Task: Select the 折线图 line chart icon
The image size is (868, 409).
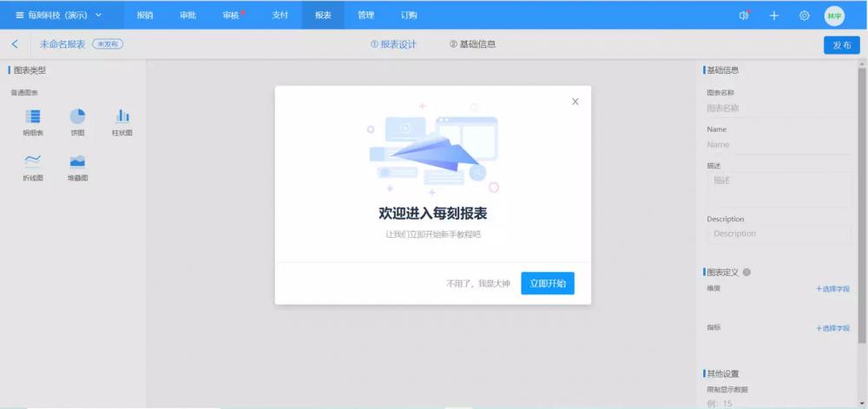Action: (x=33, y=161)
